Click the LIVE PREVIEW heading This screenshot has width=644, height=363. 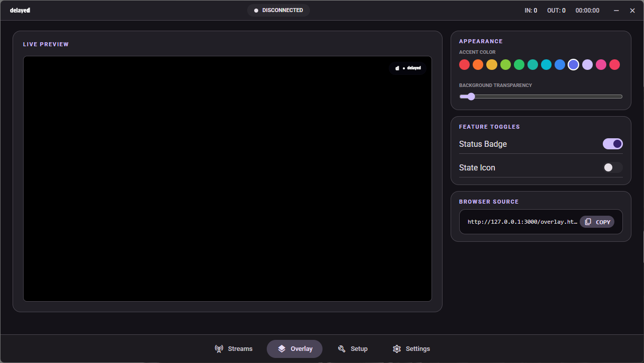click(x=46, y=44)
